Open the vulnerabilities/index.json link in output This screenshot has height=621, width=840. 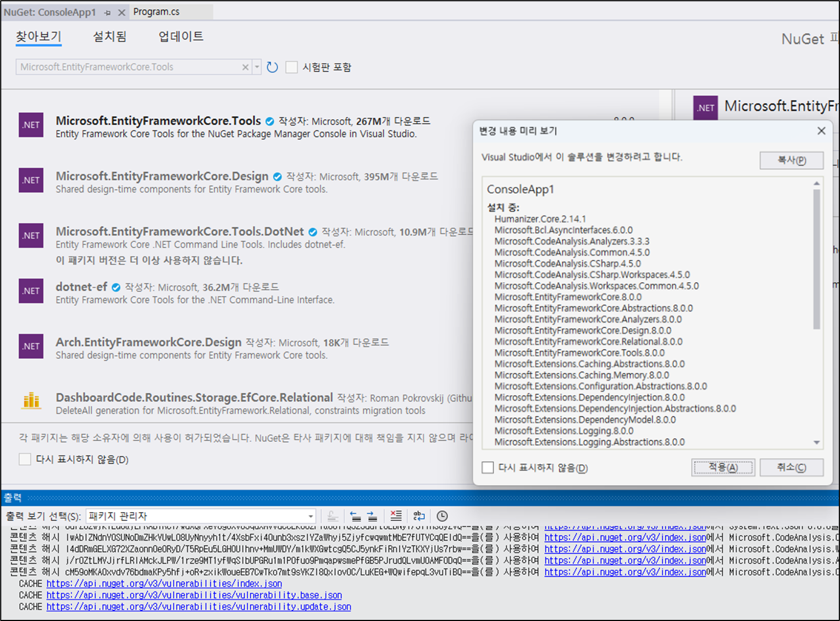(x=164, y=584)
